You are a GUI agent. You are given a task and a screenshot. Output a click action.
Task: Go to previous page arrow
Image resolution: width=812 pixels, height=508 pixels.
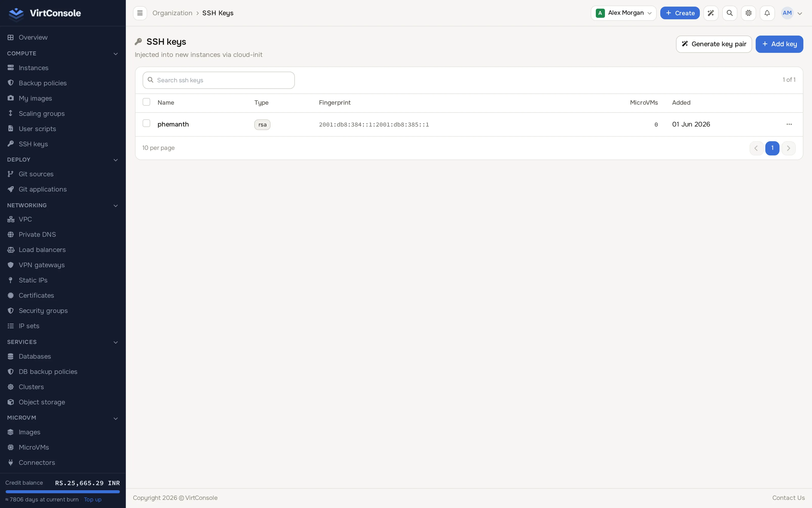(756, 148)
